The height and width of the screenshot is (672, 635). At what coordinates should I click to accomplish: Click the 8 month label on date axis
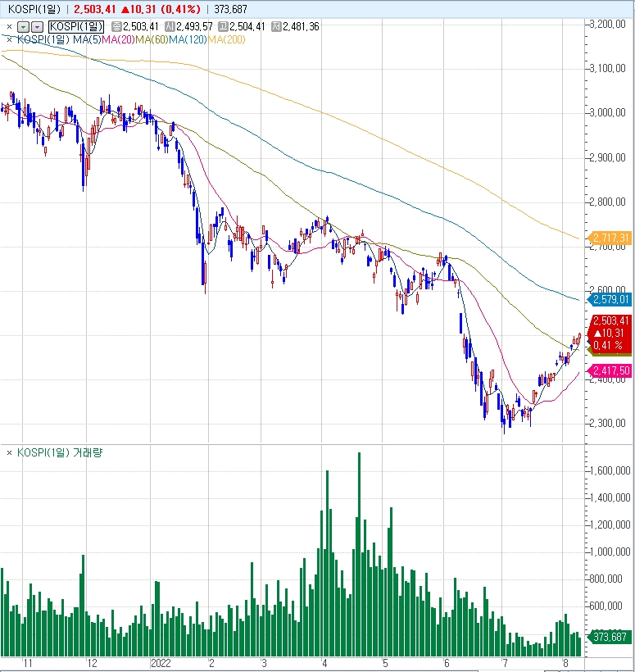(x=565, y=664)
